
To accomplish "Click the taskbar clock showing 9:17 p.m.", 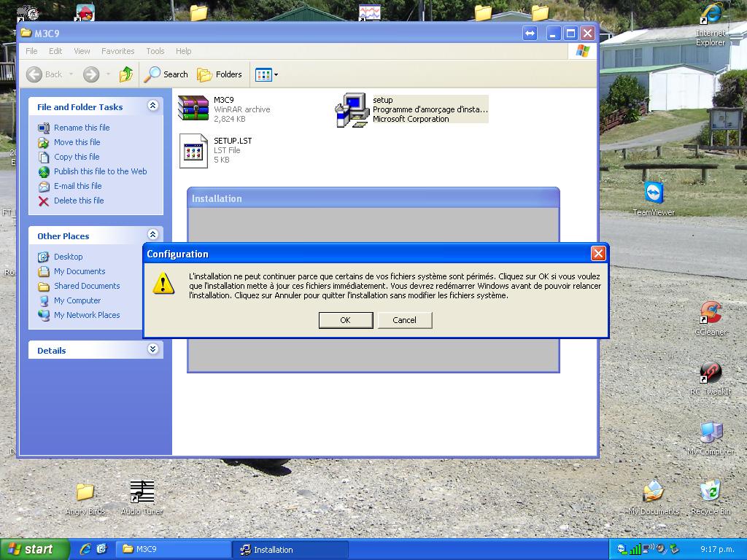I will coord(717,550).
